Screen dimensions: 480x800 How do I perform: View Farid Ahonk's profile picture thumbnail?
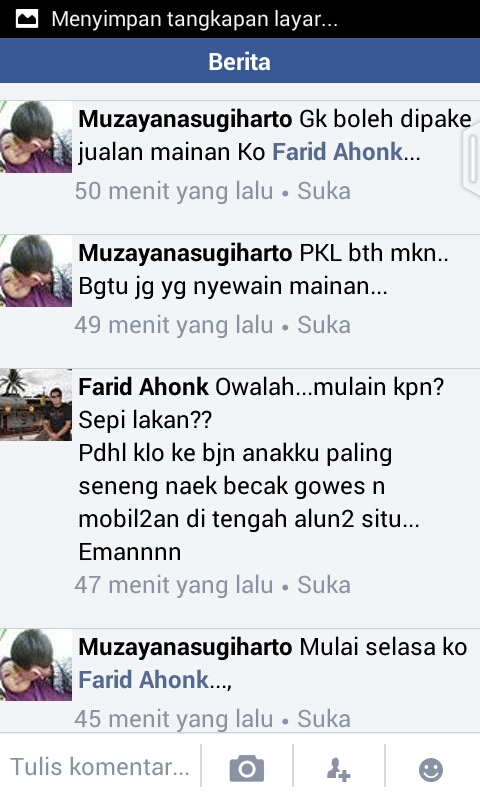[x=36, y=405]
